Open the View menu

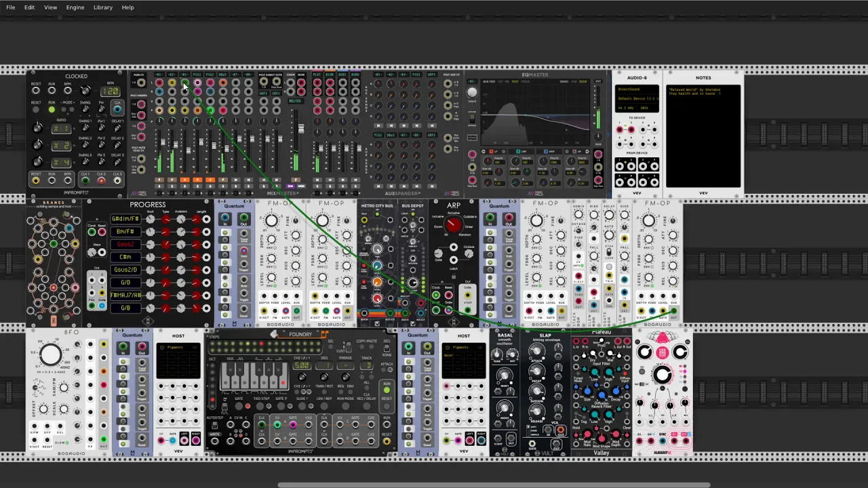[x=50, y=7]
